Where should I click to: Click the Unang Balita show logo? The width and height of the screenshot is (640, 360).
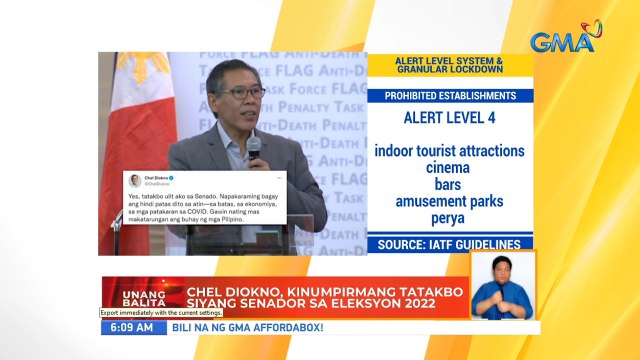(144, 299)
